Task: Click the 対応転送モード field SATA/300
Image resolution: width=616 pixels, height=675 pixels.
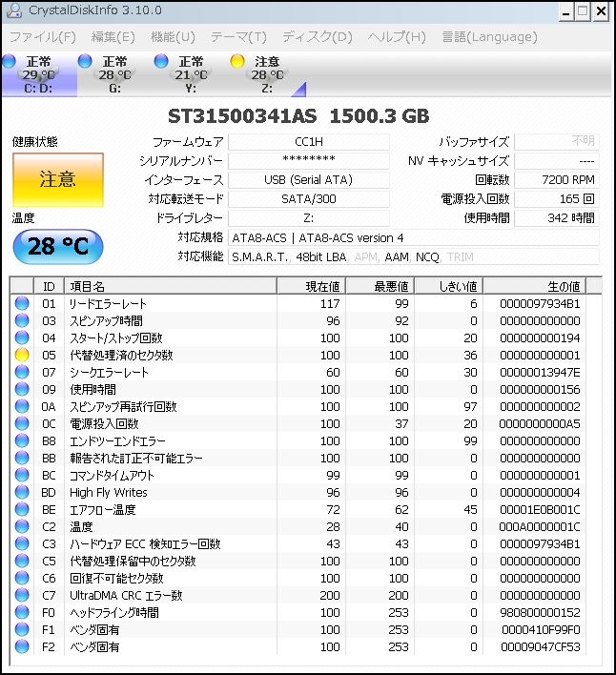Action: click(x=309, y=199)
